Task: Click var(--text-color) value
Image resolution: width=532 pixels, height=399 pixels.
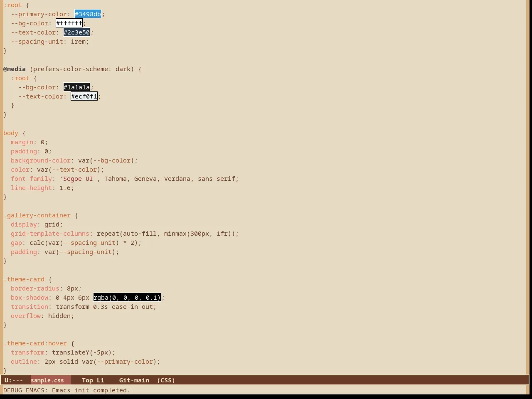Action: coord(69,170)
